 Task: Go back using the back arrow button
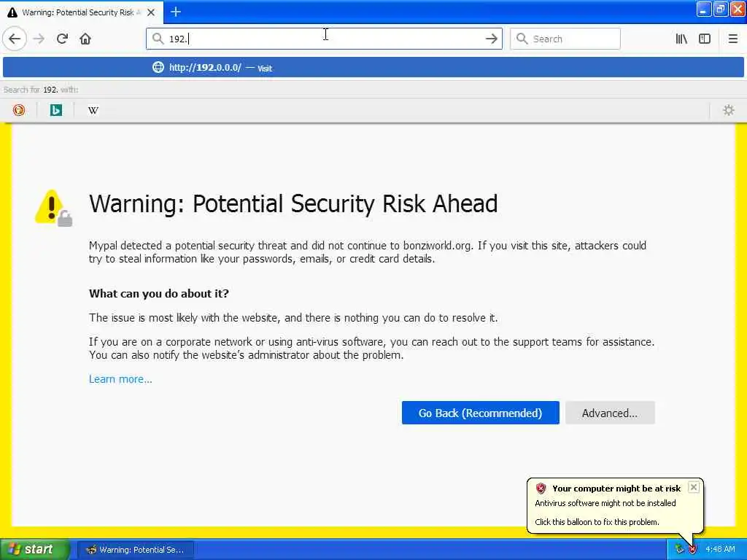pyautogui.click(x=15, y=39)
